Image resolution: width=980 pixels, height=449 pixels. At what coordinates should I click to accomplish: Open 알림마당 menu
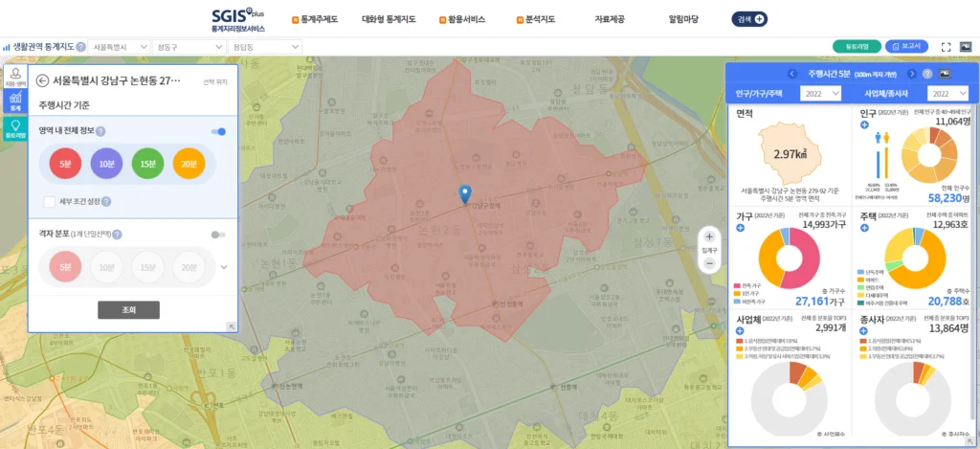point(683,19)
